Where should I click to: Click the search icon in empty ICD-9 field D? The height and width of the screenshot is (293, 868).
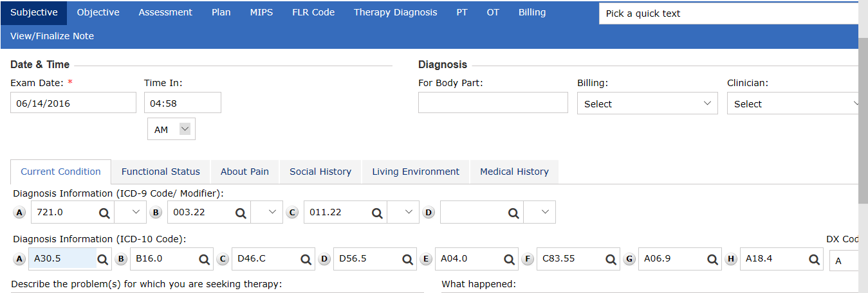coord(513,212)
